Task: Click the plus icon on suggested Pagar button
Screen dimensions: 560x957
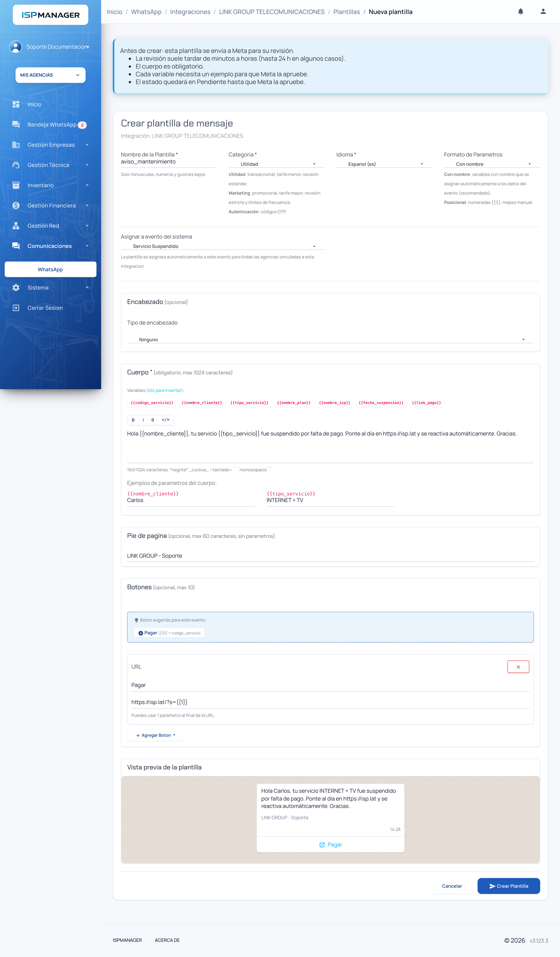Action: click(141, 633)
